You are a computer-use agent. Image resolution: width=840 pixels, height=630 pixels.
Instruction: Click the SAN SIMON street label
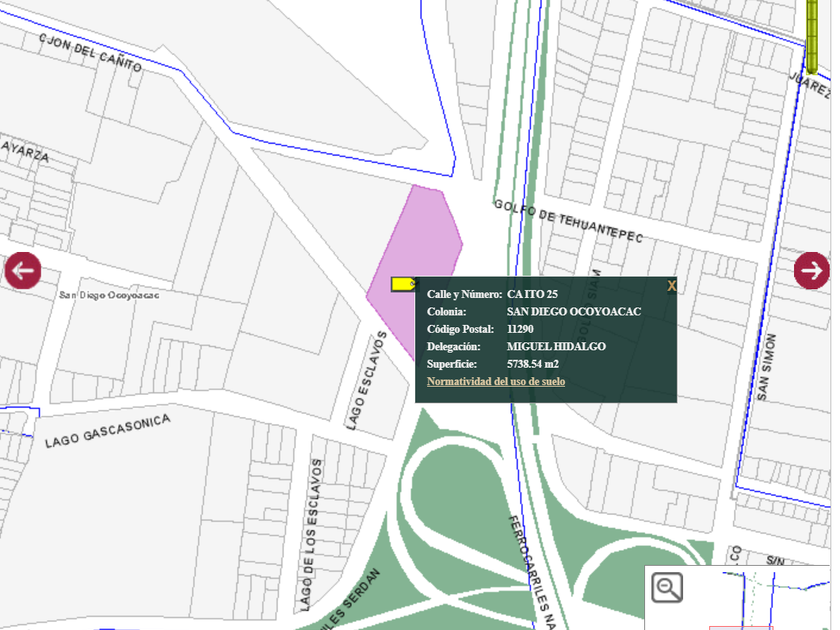point(766,367)
